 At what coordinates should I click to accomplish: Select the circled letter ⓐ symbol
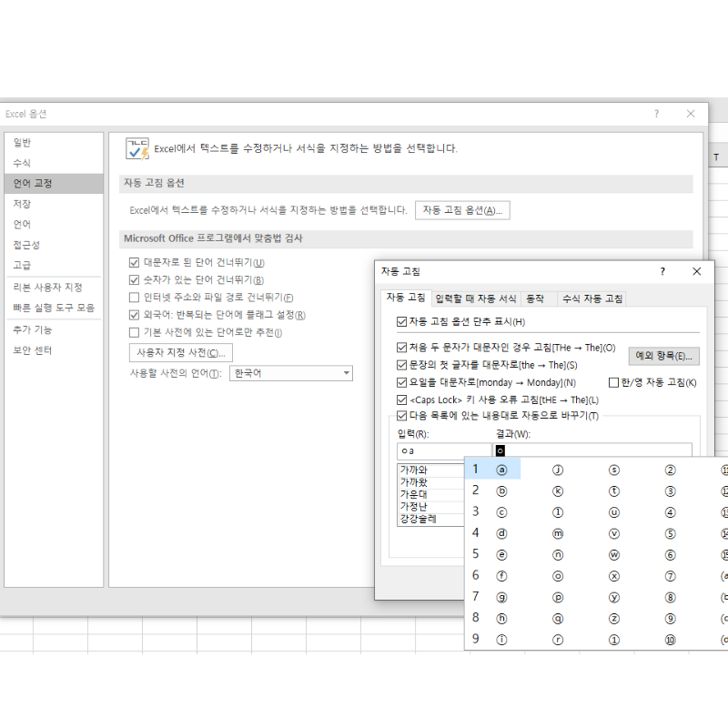[x=500, y=469]
